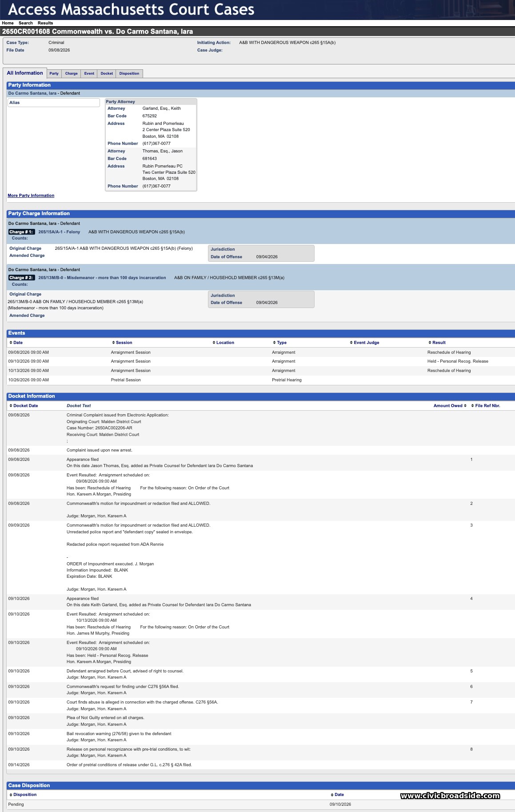The image size is (515, 812).
Task: Click the File Date value 09/08/2026
Action: click(x=59, y=50)
